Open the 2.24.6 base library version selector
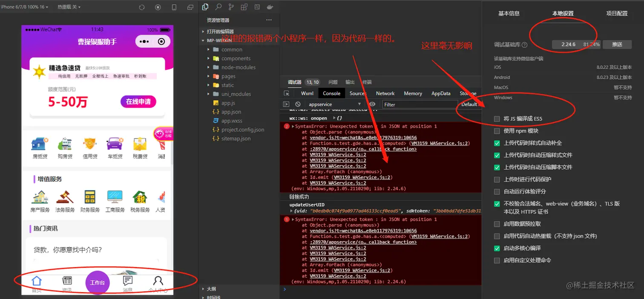This screenshot has height=299, width=644. point(576,44)
